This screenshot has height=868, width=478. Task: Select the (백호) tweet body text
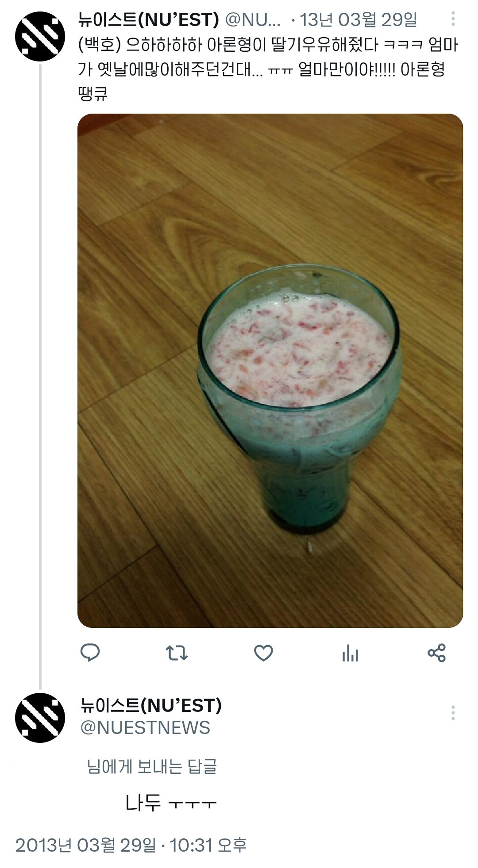tap(268, 69)
